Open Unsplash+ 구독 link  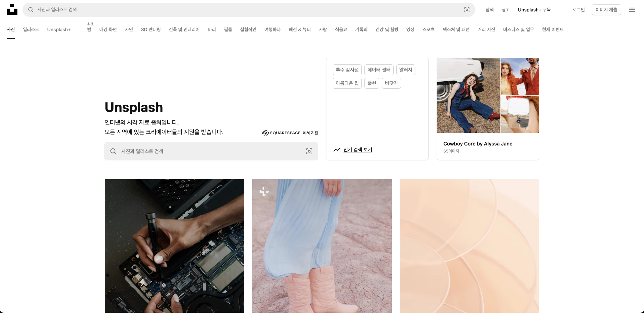534,10
